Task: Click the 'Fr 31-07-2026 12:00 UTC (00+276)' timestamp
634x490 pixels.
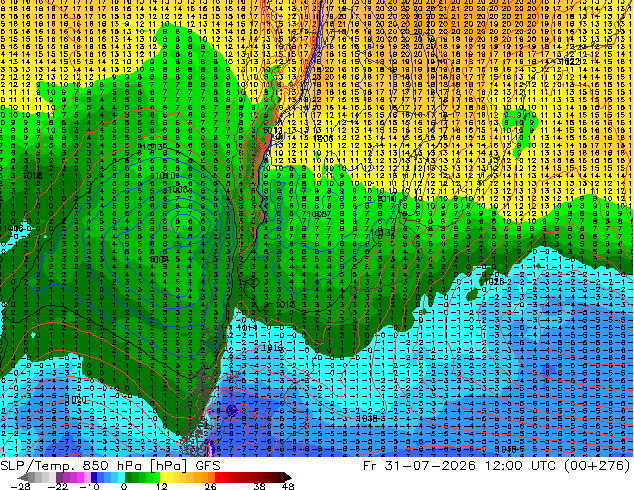Action: tap(497, 466)
